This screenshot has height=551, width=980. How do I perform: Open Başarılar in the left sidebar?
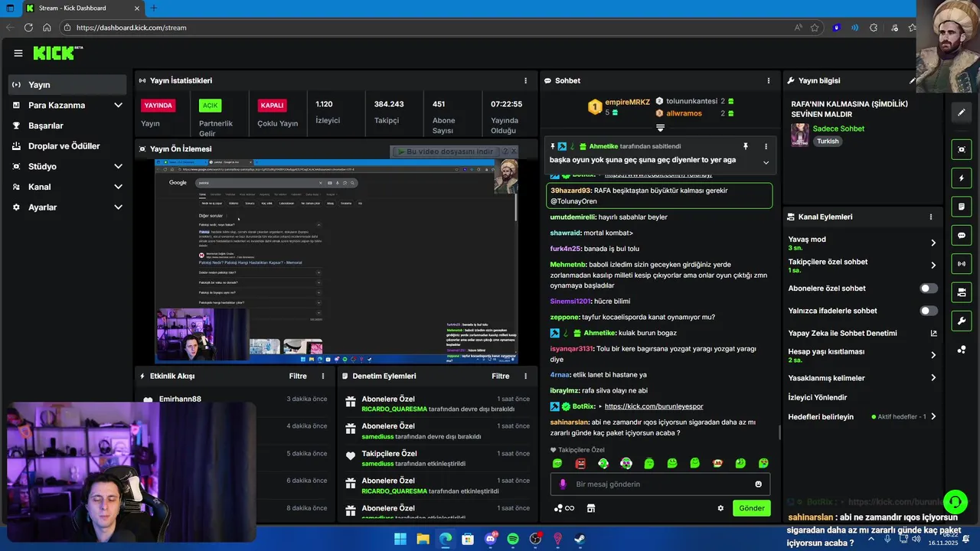tap(67, 126)
